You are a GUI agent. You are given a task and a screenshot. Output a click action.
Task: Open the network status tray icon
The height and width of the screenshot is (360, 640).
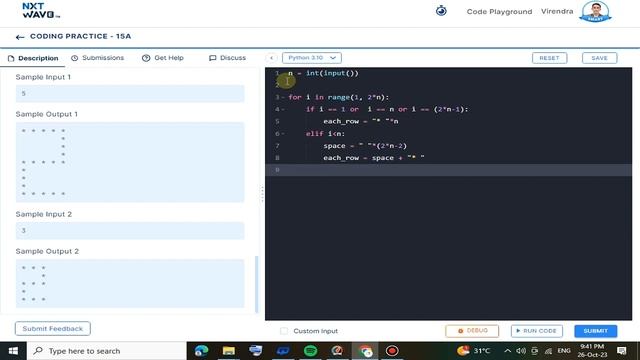[x=548, y=351]
